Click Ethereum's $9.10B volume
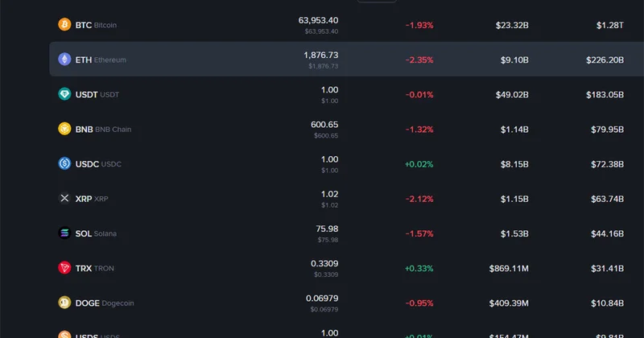This screenshot has height=338, width=644. point(514,60)
